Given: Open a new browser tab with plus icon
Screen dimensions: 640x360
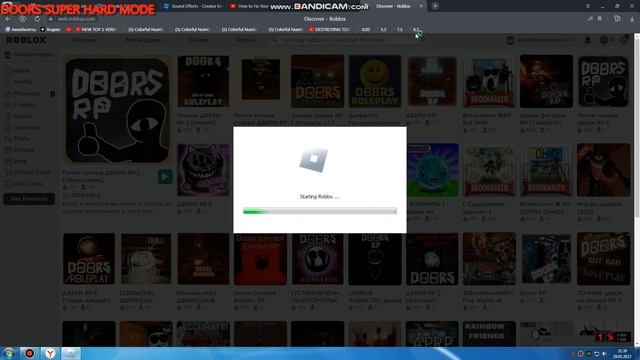Looking at the screenshot, I should [435, 6].
